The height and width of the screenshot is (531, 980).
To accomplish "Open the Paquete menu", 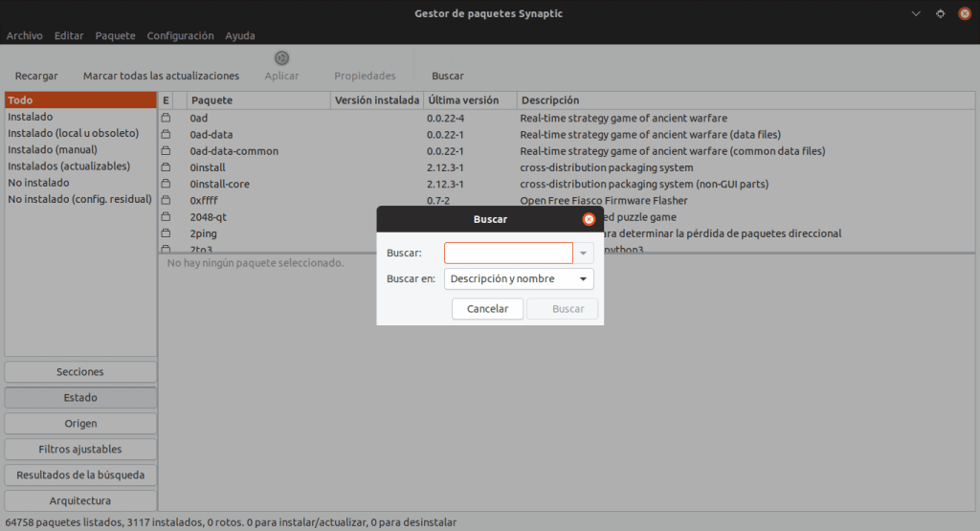I will [115, 35].
